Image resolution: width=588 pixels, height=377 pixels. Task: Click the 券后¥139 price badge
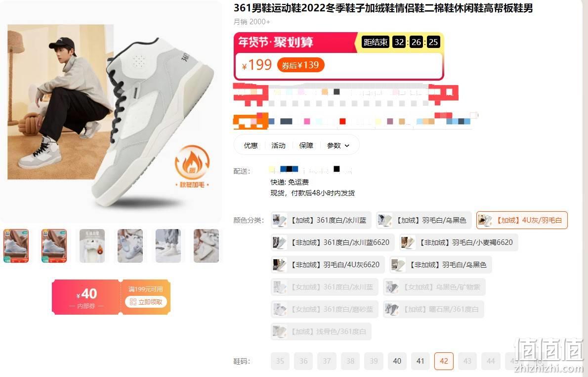300,65
